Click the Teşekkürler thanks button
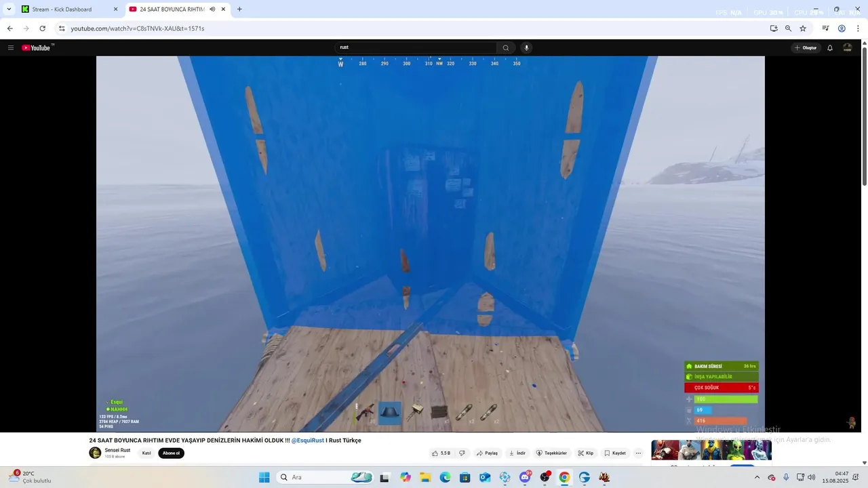The width and height of the screenshot is (868, 488). pyautogui.click(x=551, y=453)
